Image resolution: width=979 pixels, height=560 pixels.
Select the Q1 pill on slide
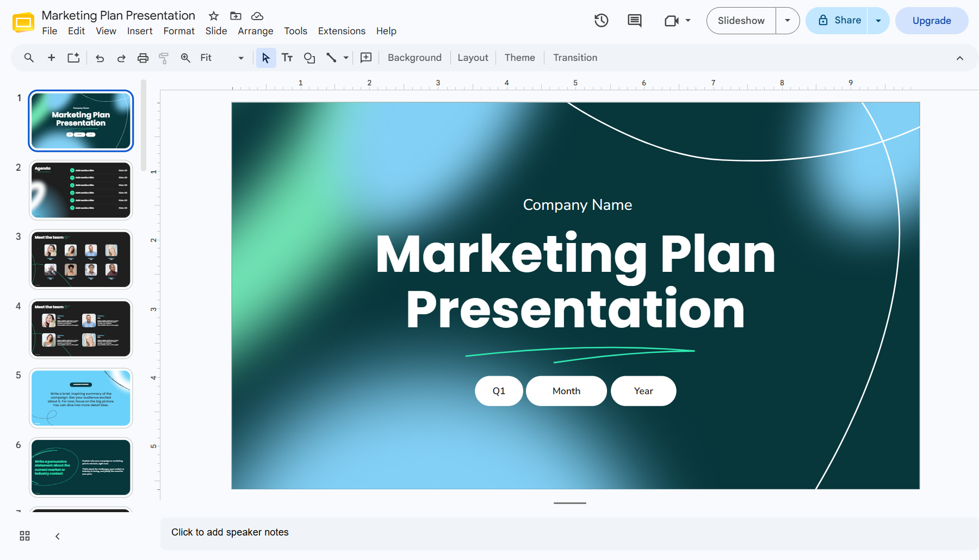click(499, 391)
